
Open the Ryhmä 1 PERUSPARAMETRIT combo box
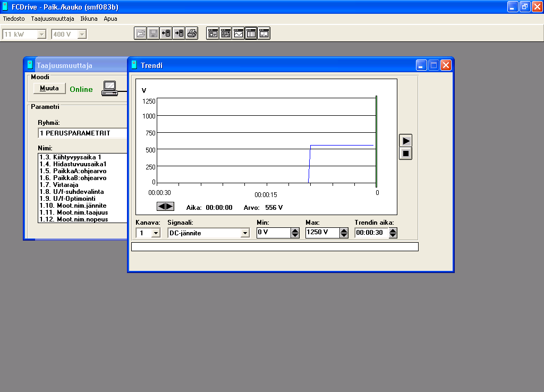tap(82, 133)
